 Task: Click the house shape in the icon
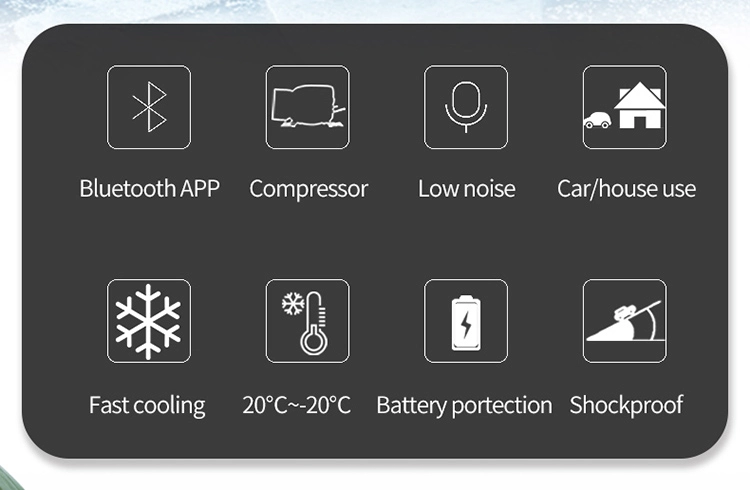point(640,105)
